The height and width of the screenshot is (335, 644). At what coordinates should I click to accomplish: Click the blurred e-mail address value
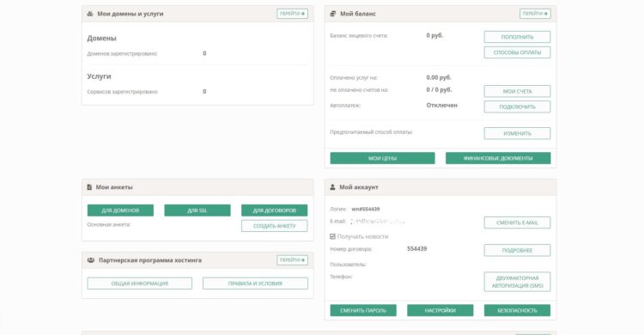(x=378, y=221)
